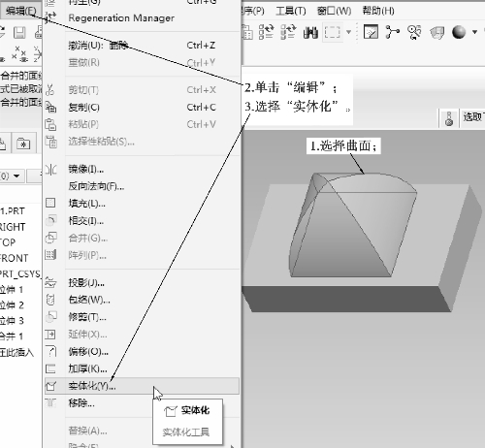
Task: Select PRT_CSYS item in model tree
Action: point(20,274)
